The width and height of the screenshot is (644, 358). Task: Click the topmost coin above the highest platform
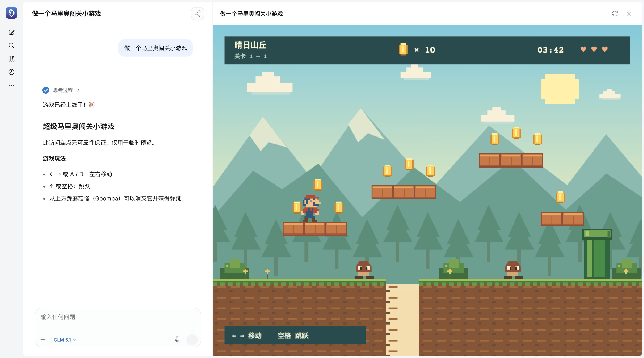pos(516,133)
